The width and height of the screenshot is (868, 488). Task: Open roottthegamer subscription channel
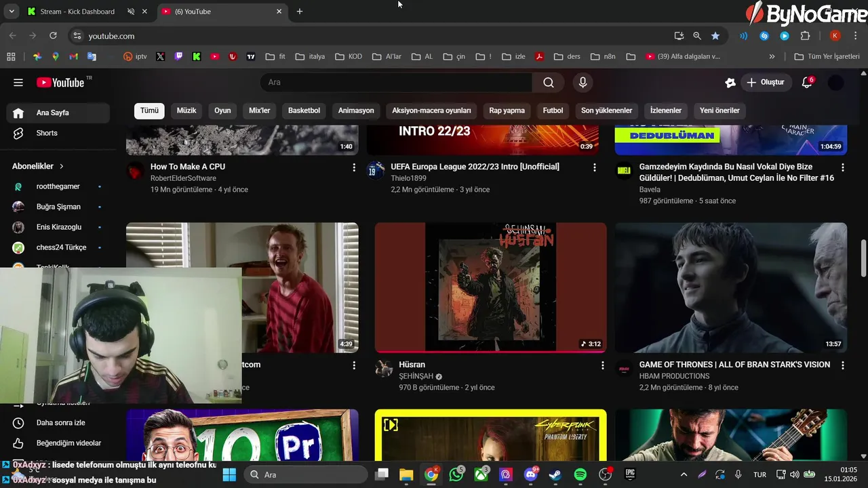click(x=58, y=186)
